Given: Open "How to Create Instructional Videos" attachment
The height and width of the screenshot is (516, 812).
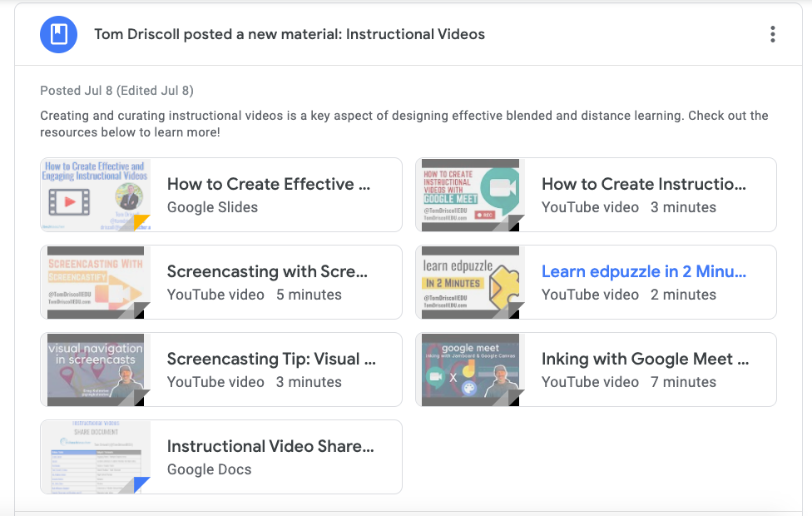Looking at the screenshot, I should pyautogui.click(x=644, y=184).
